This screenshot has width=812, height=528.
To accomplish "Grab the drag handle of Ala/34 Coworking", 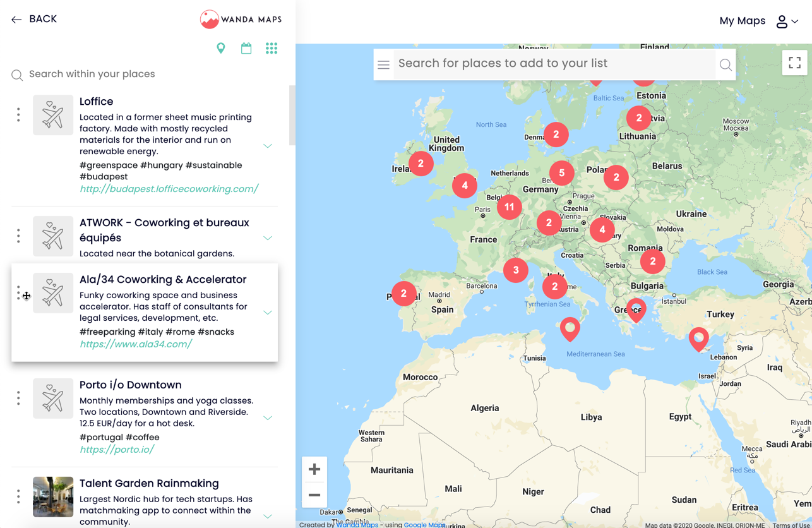I will point(19,293).
